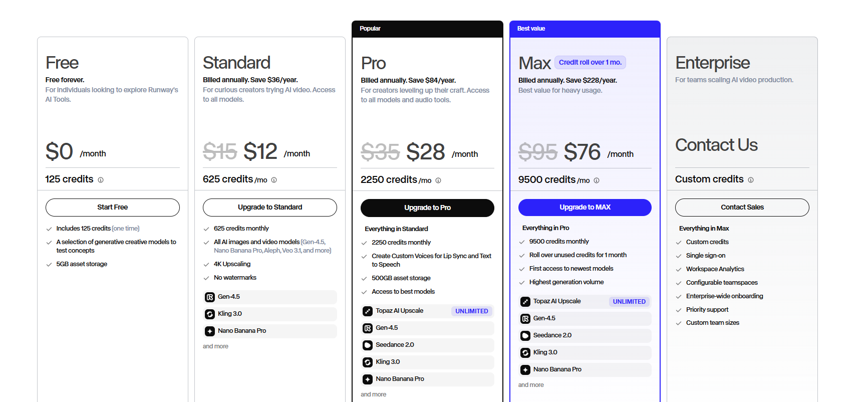Click Nano Banana Pro icon in Standard

[x=210, y=331]
